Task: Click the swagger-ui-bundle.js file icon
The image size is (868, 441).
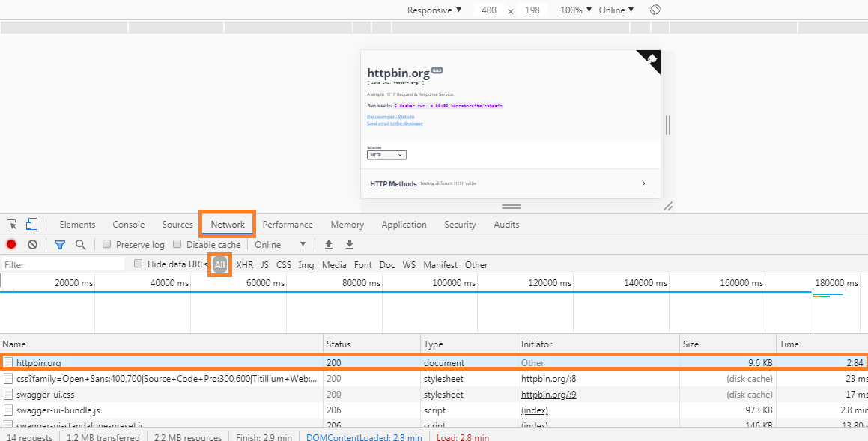Action: coord(8,410)
